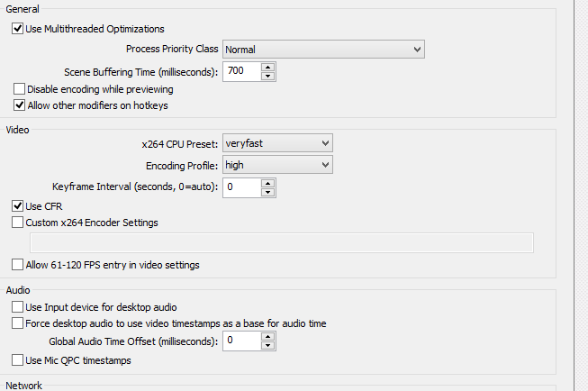Increase Global Audio Time Offset with up arrow
This screenshot has width=588, height=391.
(267, 337)
